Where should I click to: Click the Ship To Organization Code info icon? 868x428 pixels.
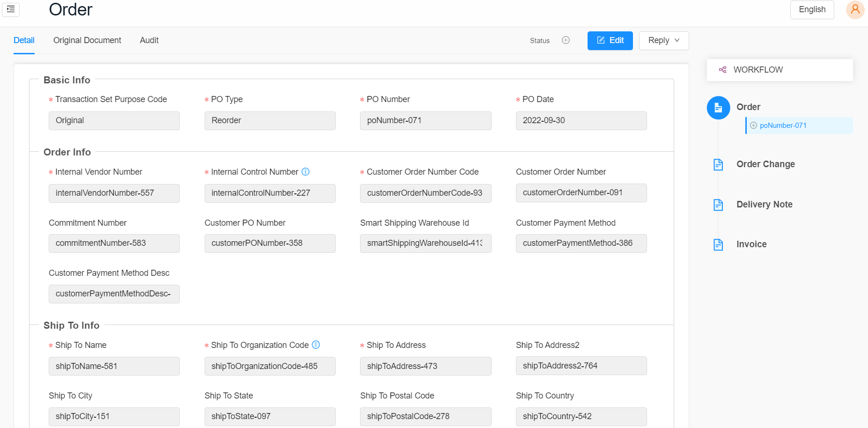point(316,345)
